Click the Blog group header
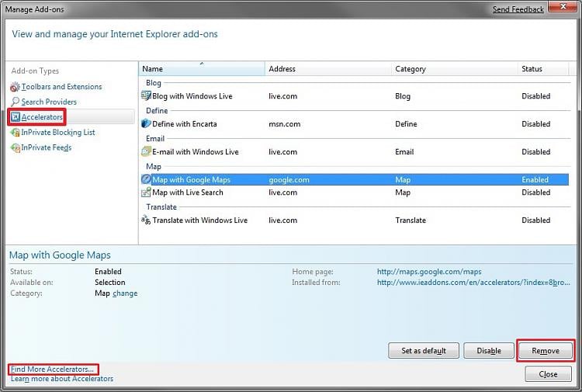This screenshot has width=582, height=392. [154, 83]
